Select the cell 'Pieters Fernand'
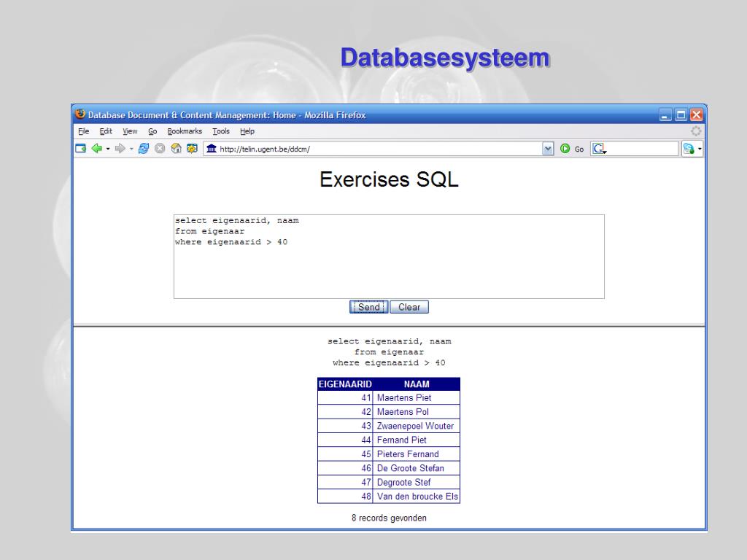Image resolution: width=747 pixels, height=560 pixels. point(417,454)
